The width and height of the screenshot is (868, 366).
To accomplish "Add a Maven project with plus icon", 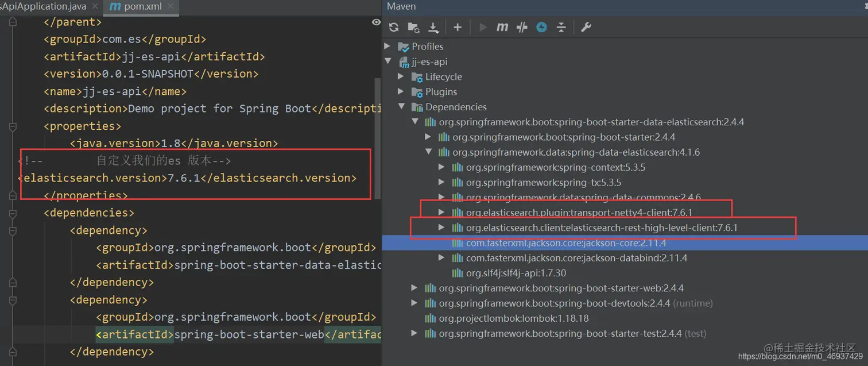I will pos(458,27).
